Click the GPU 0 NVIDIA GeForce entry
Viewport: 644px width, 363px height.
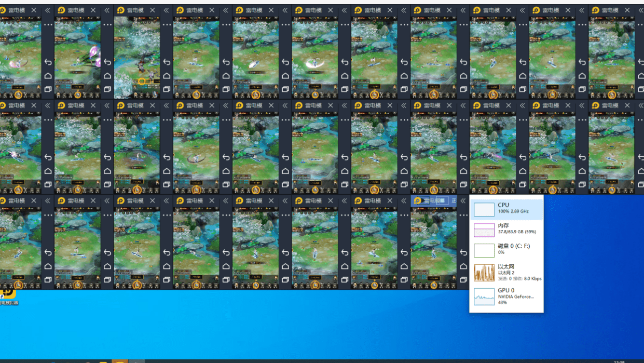click(506, 295)
